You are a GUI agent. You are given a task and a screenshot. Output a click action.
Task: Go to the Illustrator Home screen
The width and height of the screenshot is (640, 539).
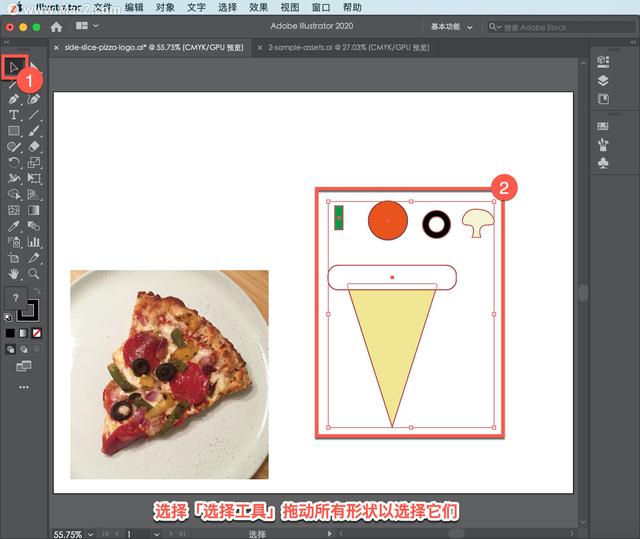56,27
